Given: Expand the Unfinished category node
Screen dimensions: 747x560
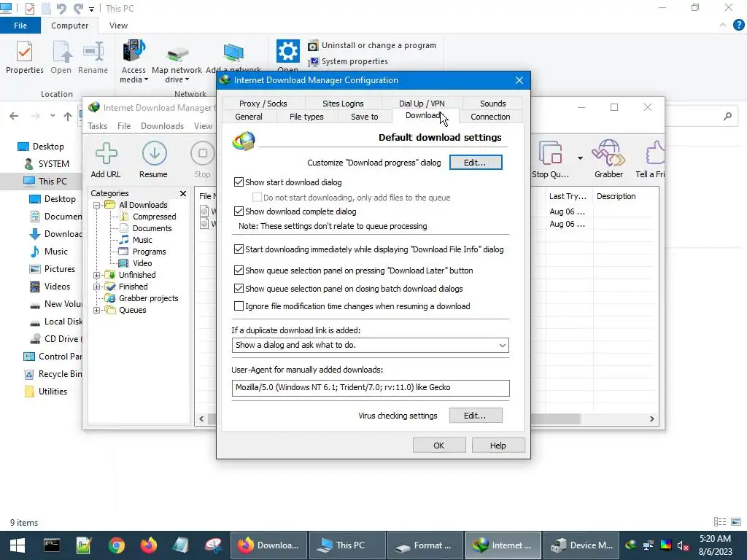Looking at the screenshot, I should pyautogui.click(x=97, y=275).
